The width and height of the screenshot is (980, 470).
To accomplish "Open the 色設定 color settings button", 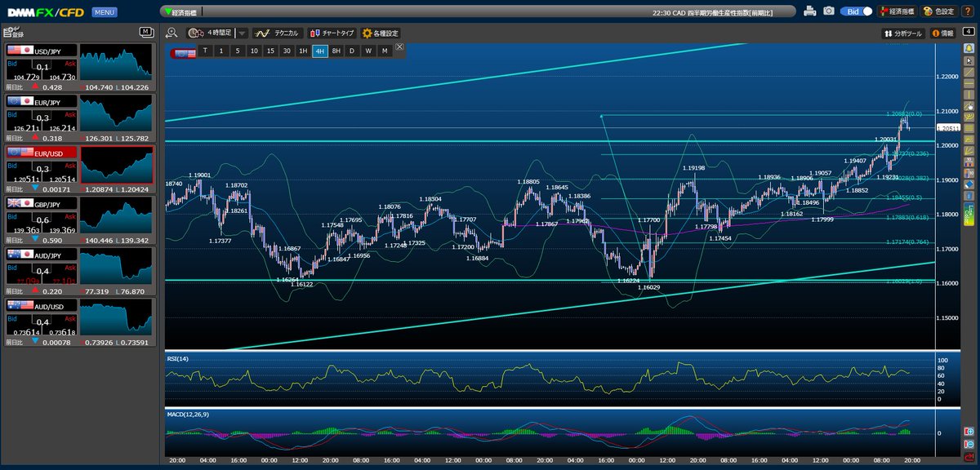I will [939, 11].
